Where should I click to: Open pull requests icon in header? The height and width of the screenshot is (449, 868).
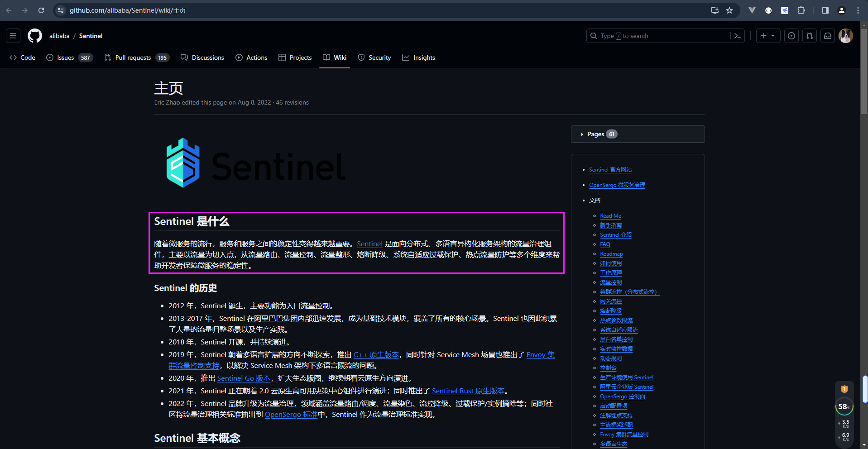810,36
